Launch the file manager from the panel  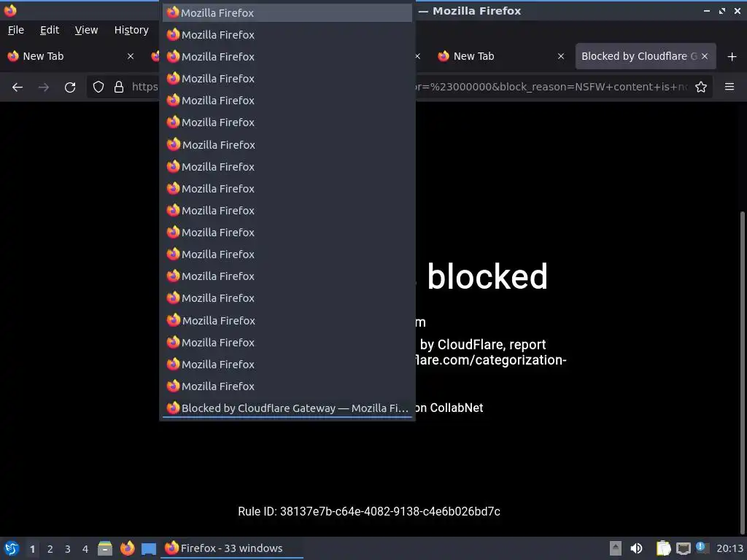point(105,548)
